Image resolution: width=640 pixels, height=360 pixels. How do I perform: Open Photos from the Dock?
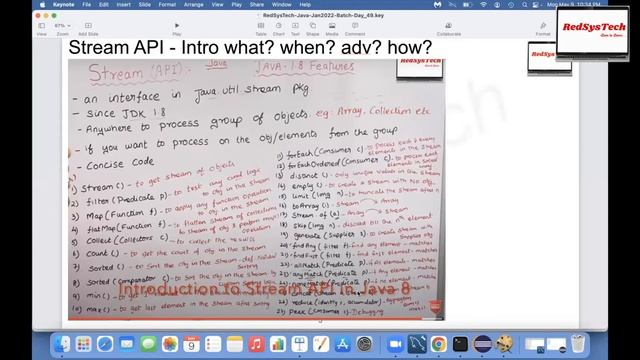pos(170,344)
